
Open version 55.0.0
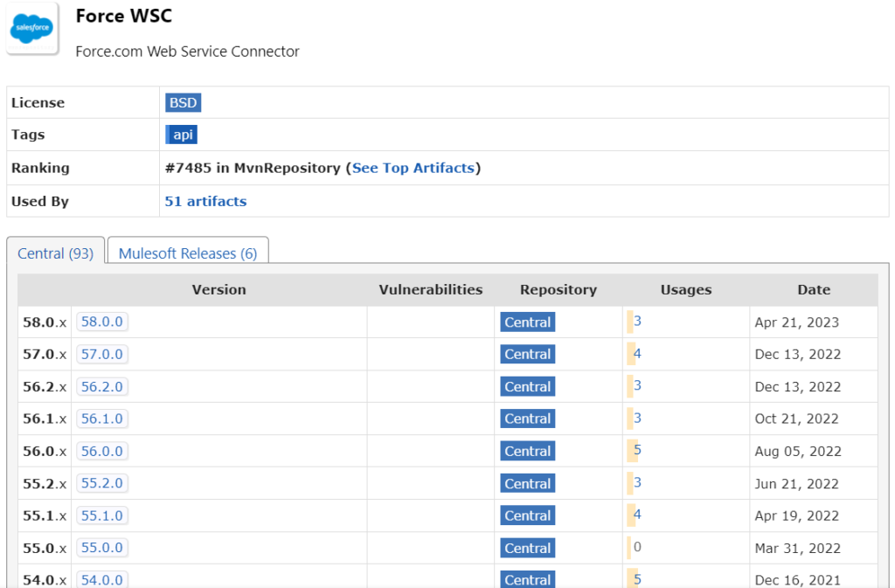pos(102,548)
